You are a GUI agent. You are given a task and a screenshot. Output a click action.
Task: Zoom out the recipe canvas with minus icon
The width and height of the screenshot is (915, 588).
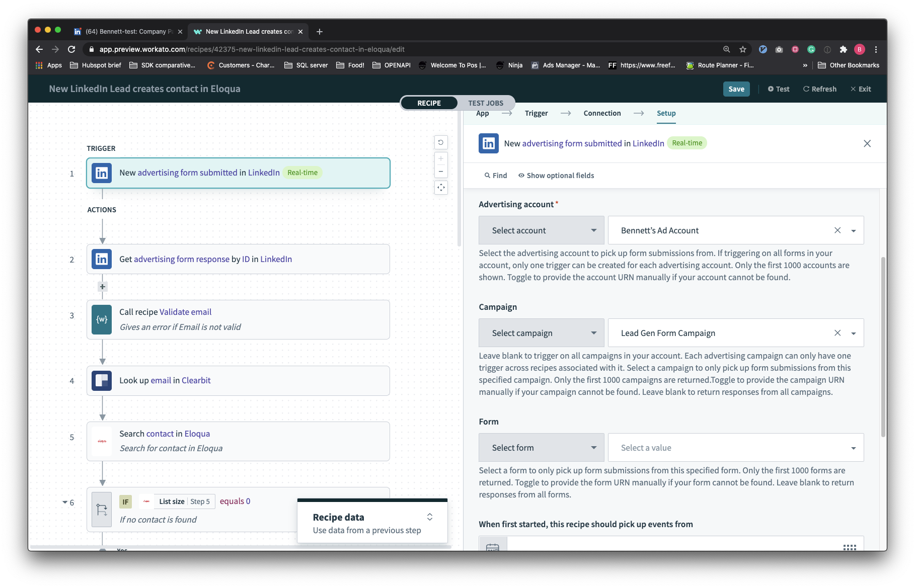[x=441, y=172]
